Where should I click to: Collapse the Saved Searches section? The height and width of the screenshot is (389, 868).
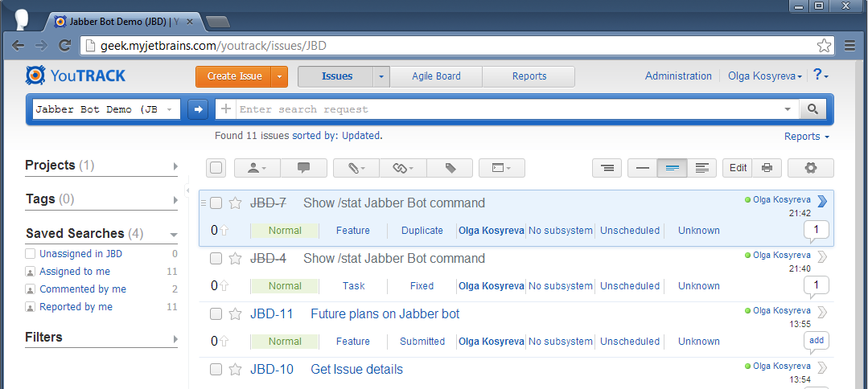(174, 235)
